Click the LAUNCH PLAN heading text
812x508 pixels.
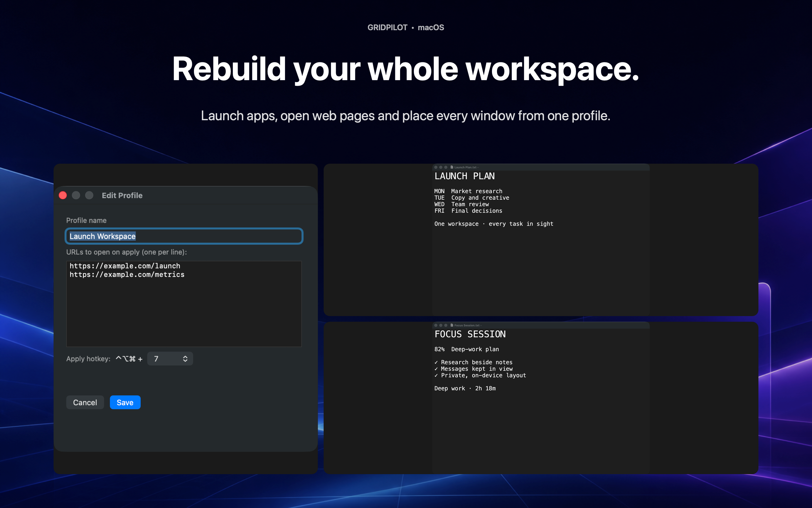[464, 176]
